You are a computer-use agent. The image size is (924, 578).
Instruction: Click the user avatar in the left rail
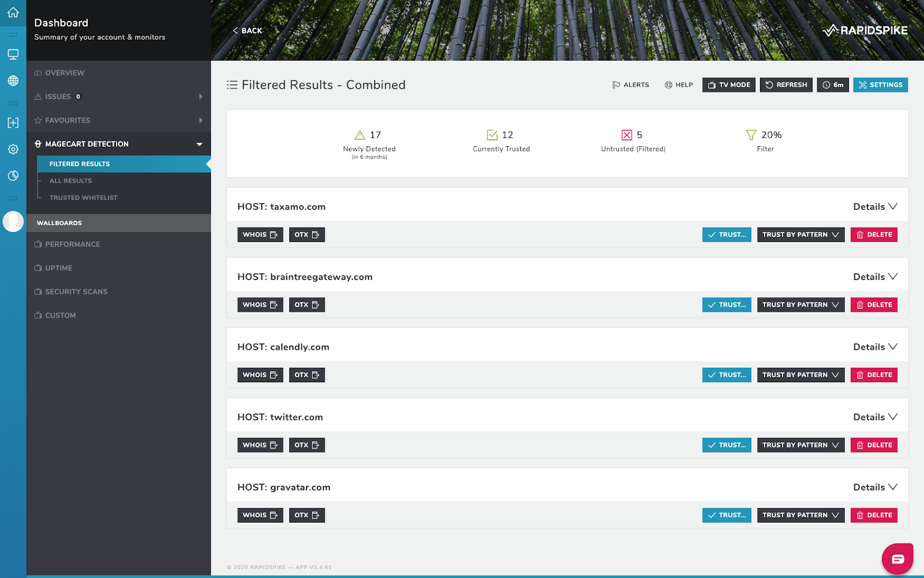point(13,221)
